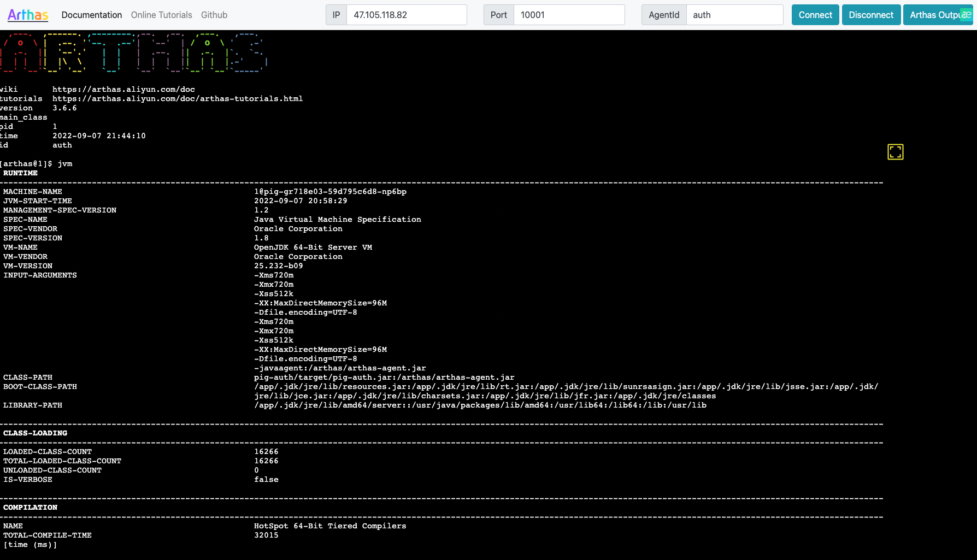Click the IP address input field
The width and height of the screenshot is (977, 560).
407,15
